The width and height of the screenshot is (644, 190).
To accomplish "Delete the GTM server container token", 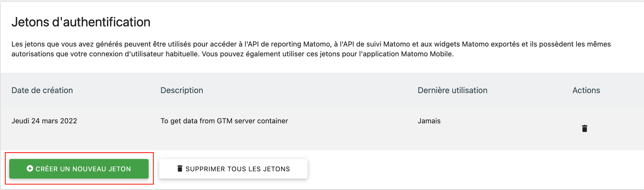I will click(585, 128).
